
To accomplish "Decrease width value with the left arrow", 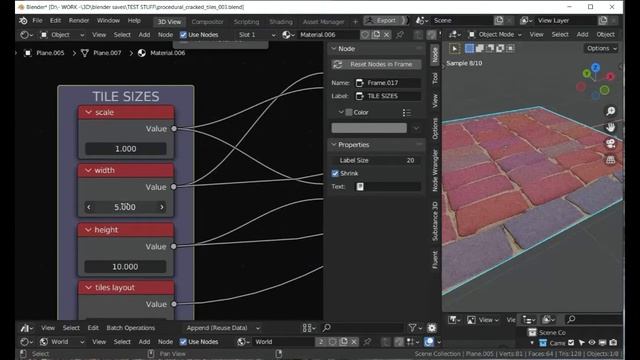I will 89,207.
